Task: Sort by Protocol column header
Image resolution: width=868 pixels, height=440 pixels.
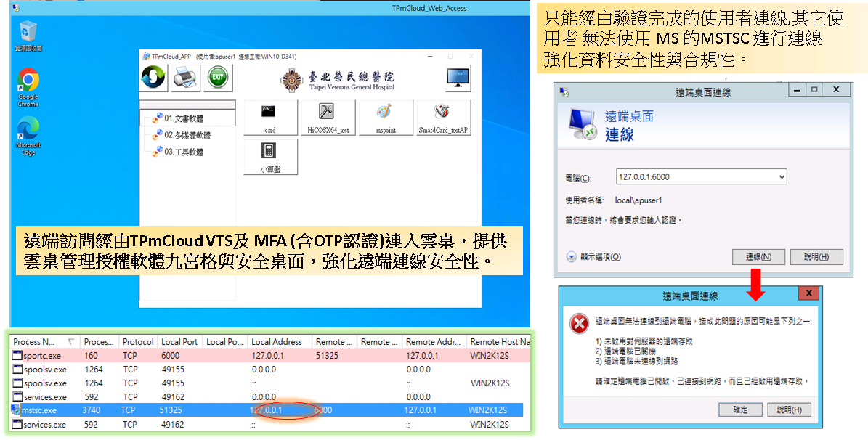Action: (138, 342)
